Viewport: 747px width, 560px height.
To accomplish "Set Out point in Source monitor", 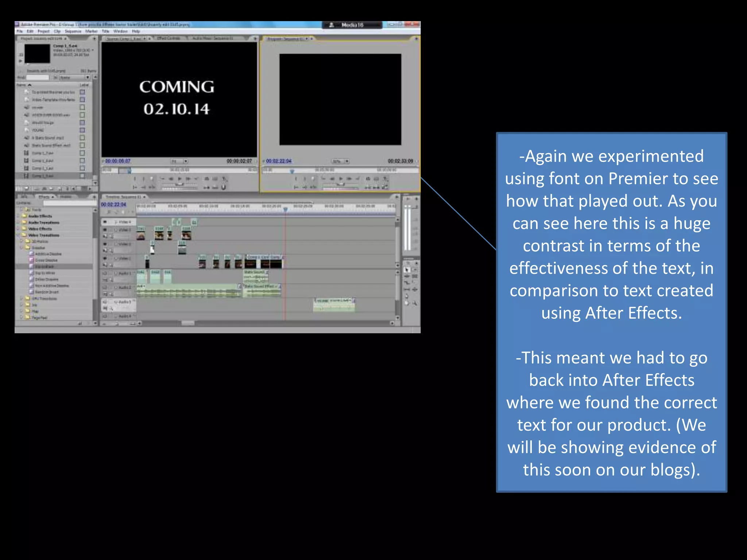I will point(143,179).
